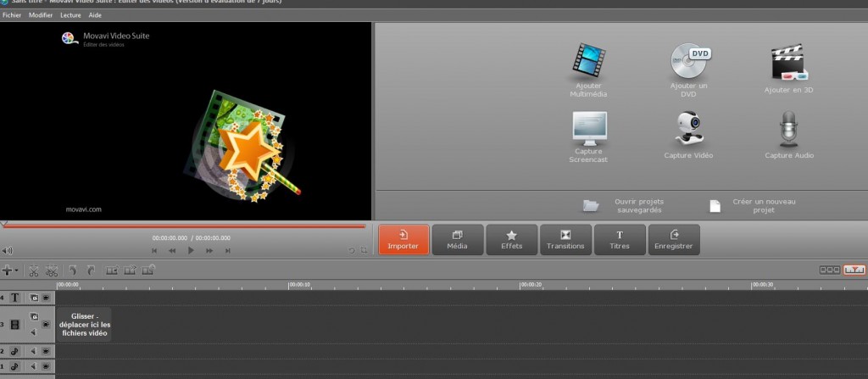This screenshot has height=379, width=868.
Task: Open the Fichier menu
Action: pyautogui.click(x=12, y=15)
